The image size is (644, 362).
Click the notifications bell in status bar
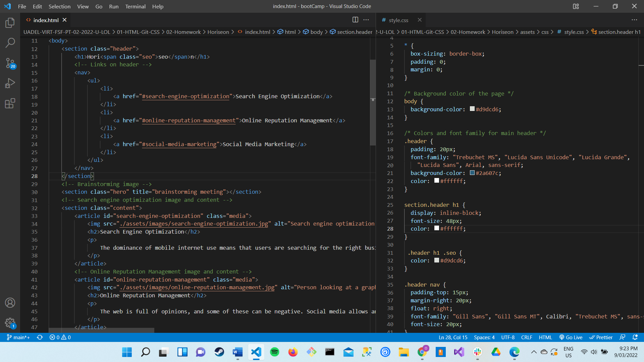point(635,338)
